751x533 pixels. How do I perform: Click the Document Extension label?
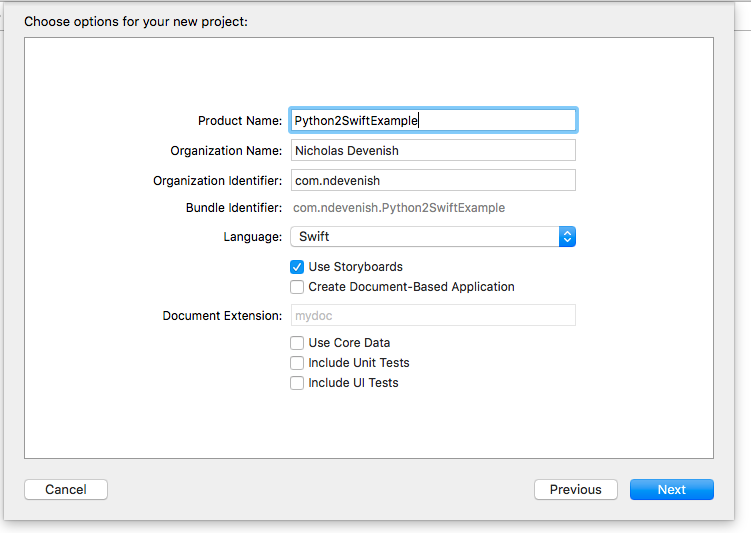pyautogui.click(x=222, y=316)
